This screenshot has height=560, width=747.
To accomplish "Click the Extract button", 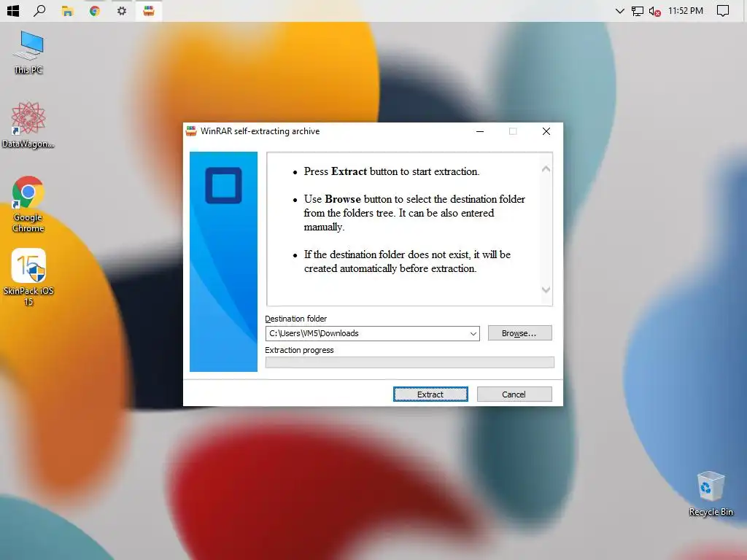I will click(x=430, y=394).
